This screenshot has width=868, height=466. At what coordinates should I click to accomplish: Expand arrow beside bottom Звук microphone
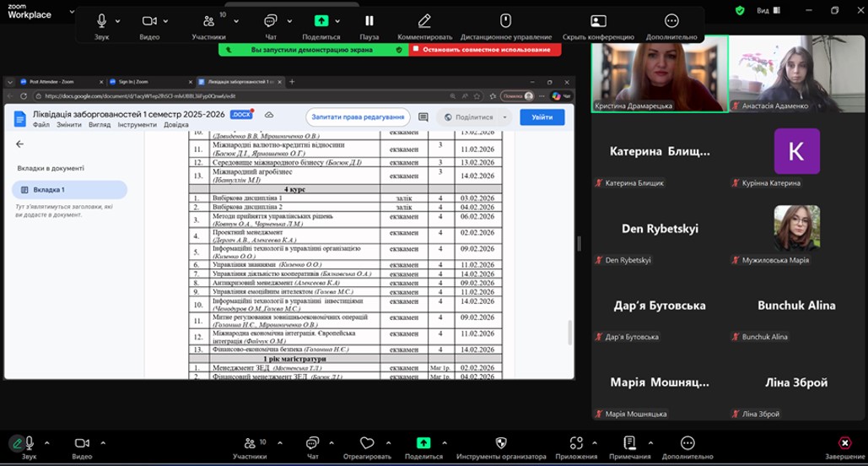point(47,442)
